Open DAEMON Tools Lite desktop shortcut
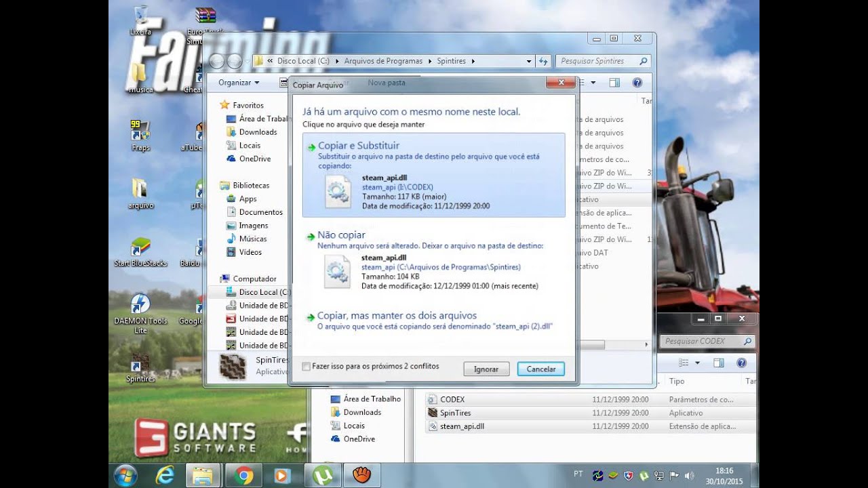The width and height of the screenshot is (868, 488). point(140,313)
